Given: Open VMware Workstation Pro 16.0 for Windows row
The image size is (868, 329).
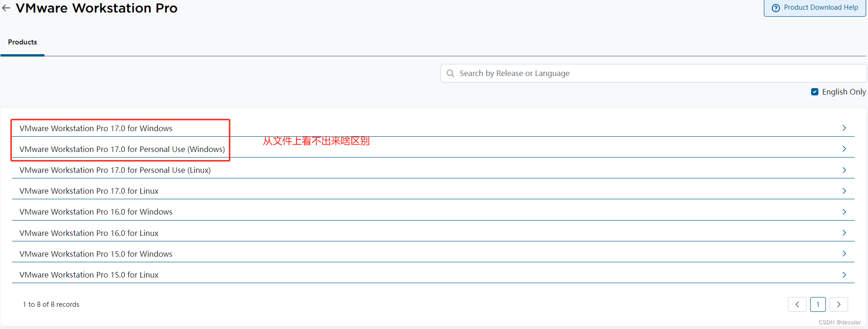Looking at the screenshot, I should coord(433,212).
